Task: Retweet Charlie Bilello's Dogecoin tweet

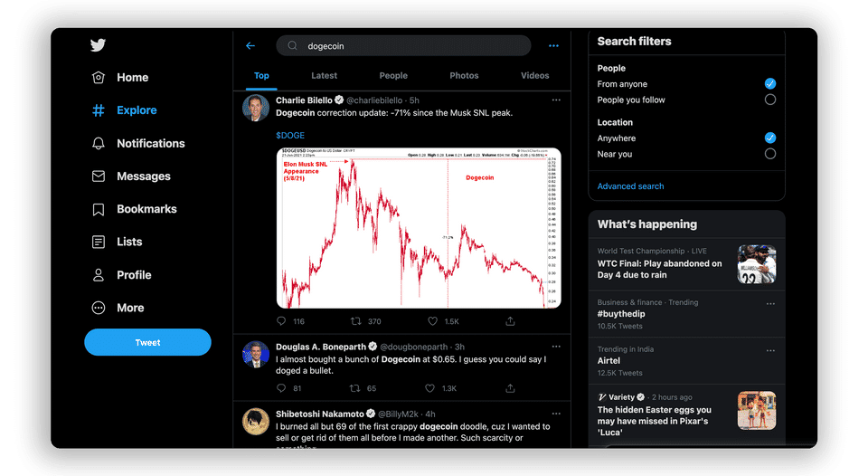Action: (x=355, y=321)
